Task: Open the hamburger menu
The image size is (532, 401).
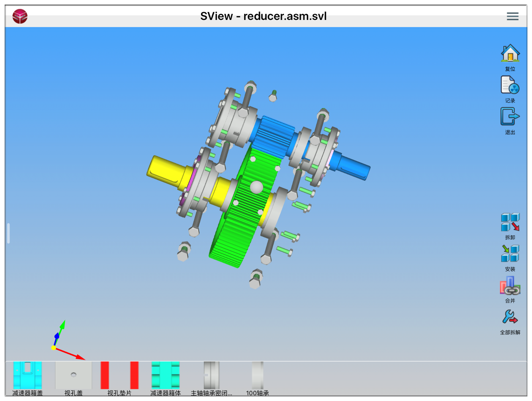Action: tap(512, 16)
